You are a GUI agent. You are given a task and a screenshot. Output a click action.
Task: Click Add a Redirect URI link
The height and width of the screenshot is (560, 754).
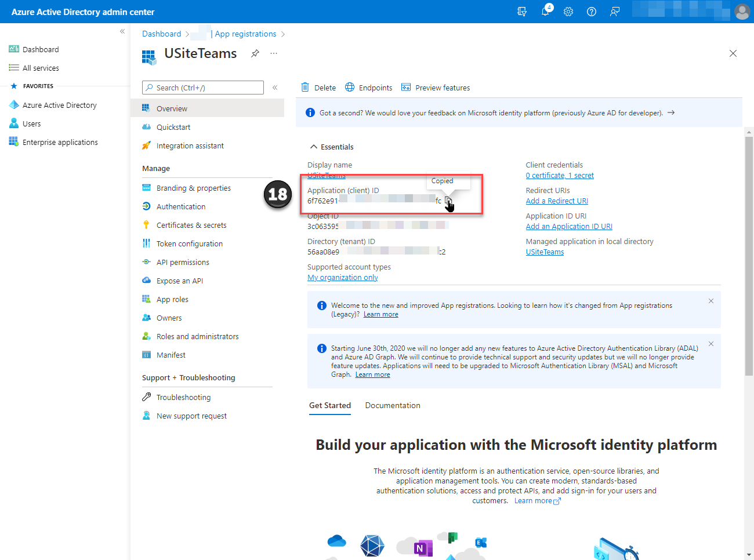point(557,201)
